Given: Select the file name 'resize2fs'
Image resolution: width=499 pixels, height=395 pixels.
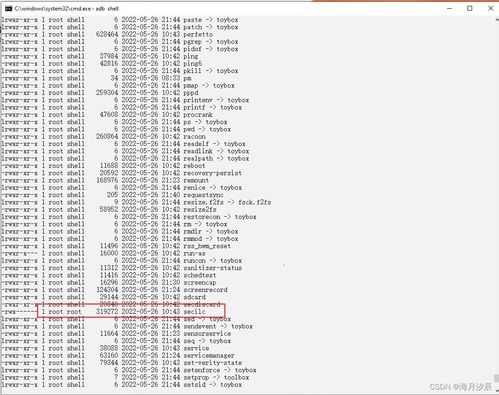Looking at the screenshot, I should 200,210.
